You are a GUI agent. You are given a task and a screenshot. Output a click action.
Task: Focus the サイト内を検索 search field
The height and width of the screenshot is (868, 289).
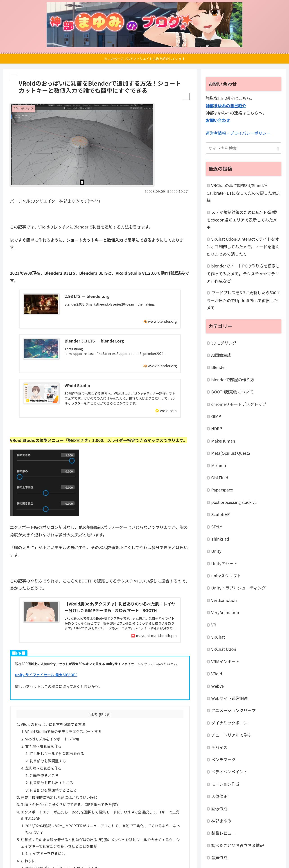click(243, 148)
